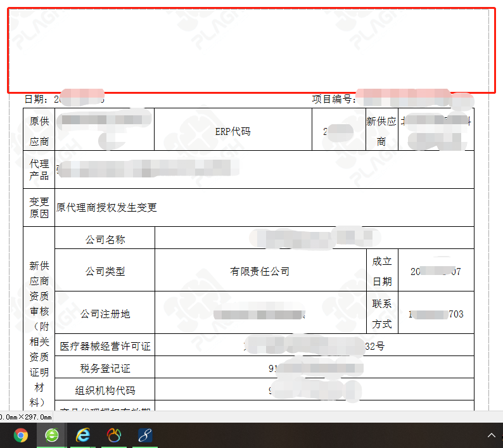The image size is (503, 448).
Task: Select the 变更原因 header cell
Action: click(x=39, y=208)
